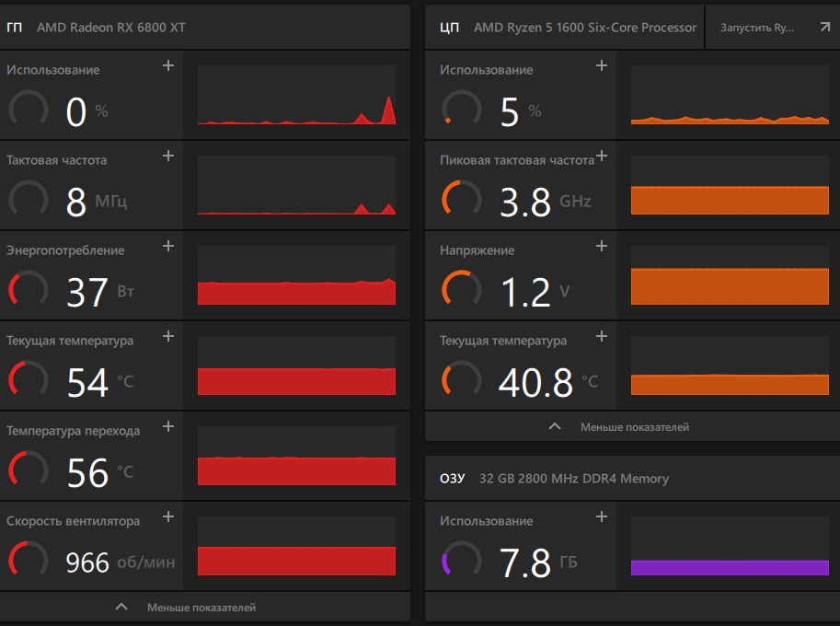The height and width of the screenshot is (626, 840).
Task: Click plus icon for Энергопотребление metric
Action: tap(168, 247)
